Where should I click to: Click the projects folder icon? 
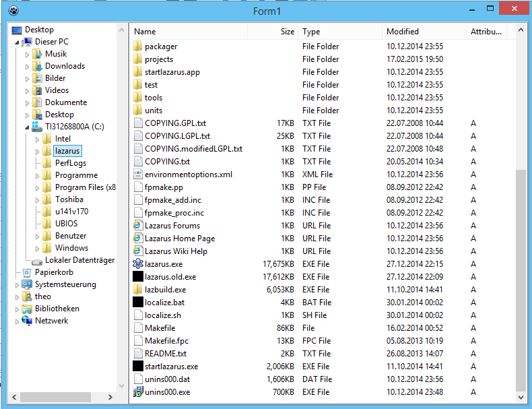138,59
